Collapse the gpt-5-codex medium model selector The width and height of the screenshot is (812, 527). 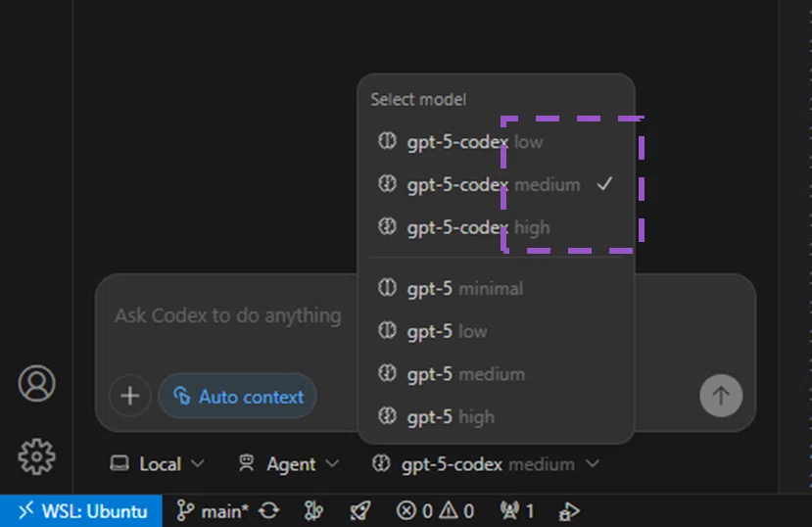[485, 464]
